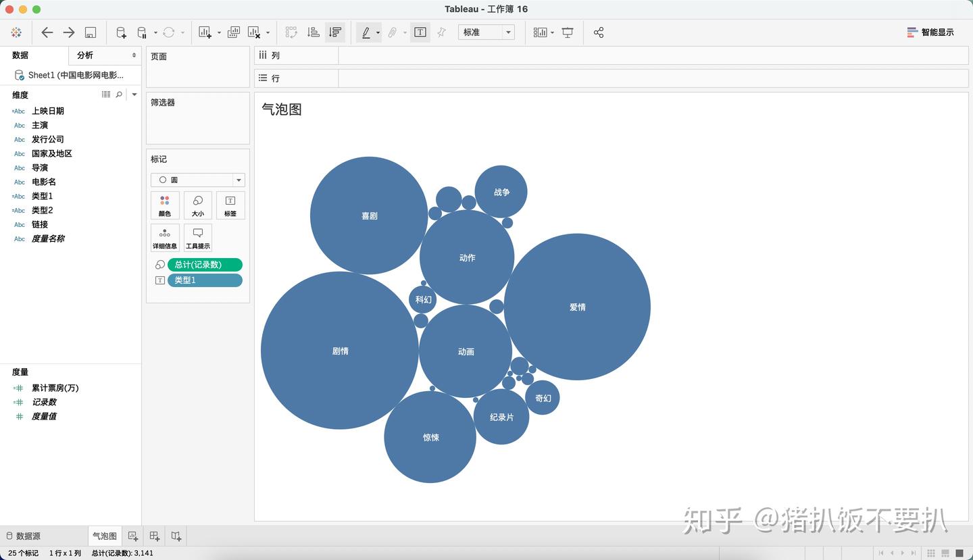Clear the sheet toolbar icon
Viewport: 973px width, 560px height.
coord(254,32)
